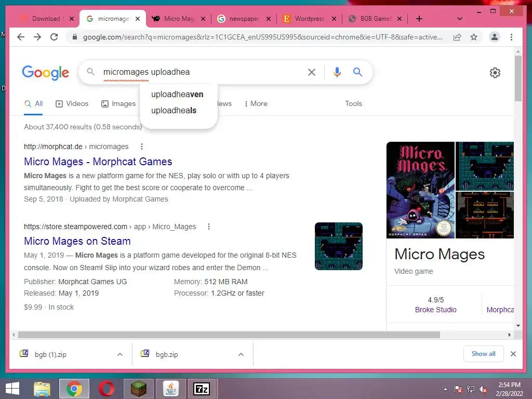Open network tray icon
Viewport: 532px width, 399px height.
click(471, 389)
